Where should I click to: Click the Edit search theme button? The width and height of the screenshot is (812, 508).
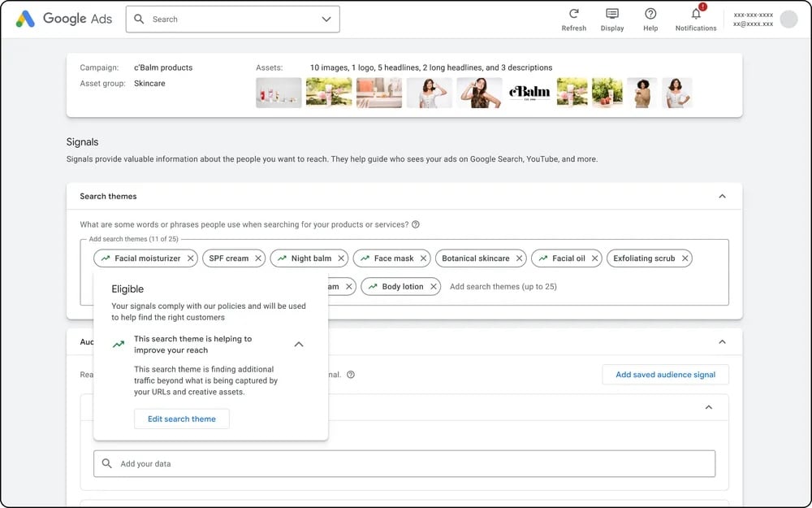coord(182,419)
